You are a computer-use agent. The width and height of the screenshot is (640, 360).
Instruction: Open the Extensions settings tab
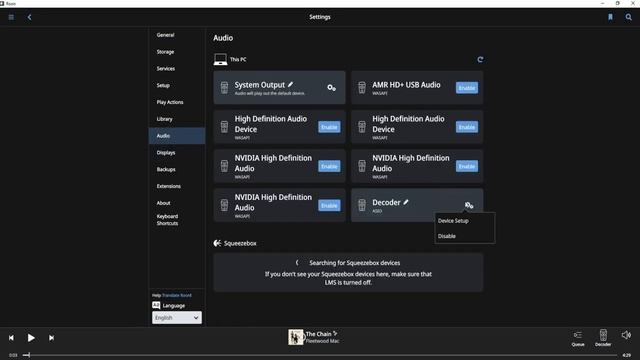pyautogui.click(x=169, y=186)
